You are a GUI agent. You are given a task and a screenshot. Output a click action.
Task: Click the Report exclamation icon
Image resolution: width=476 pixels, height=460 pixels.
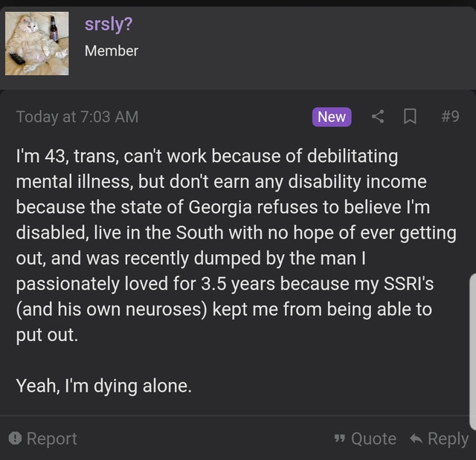[x=15, y=438]
